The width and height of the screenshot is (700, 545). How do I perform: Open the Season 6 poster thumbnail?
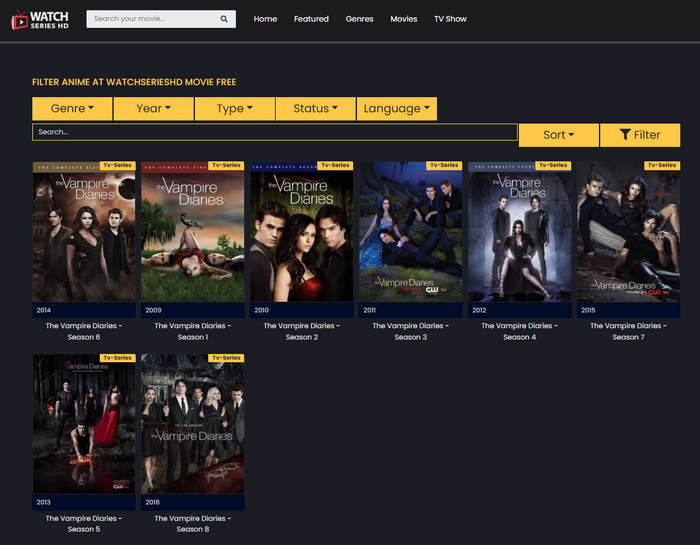coord(84,232)
